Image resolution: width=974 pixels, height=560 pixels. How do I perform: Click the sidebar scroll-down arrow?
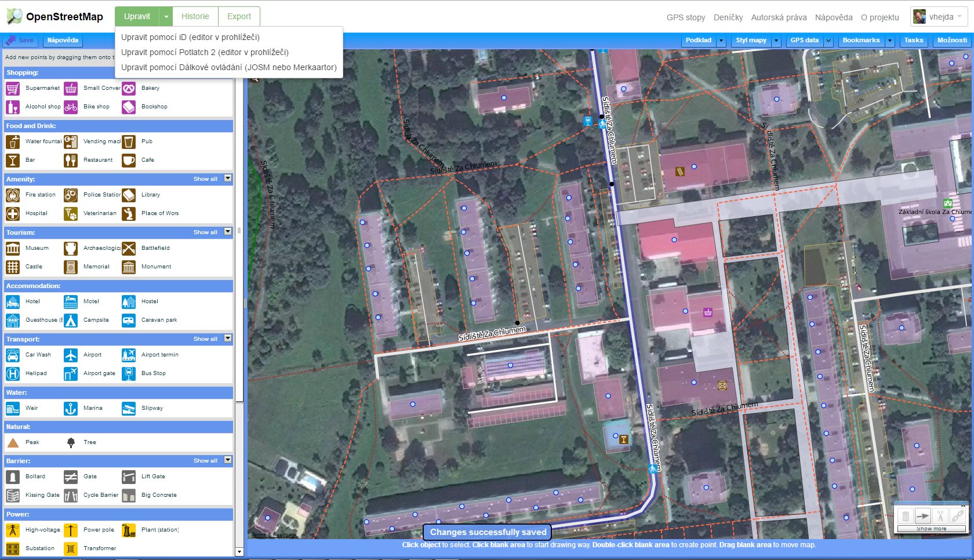239,552
